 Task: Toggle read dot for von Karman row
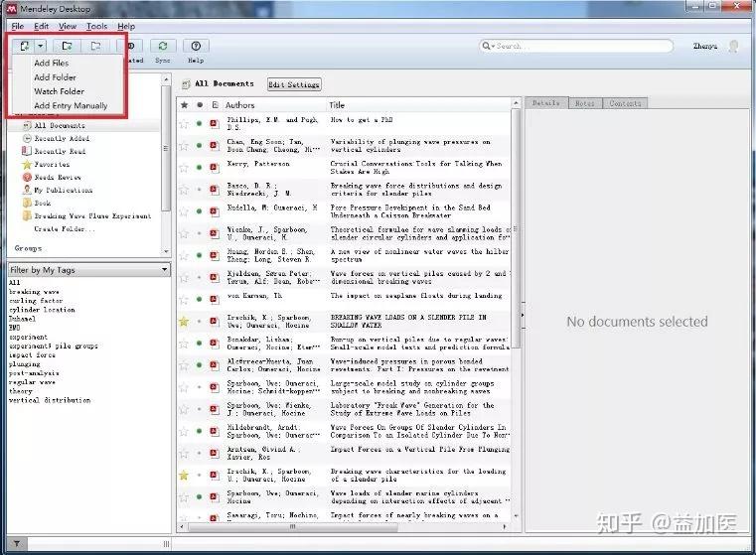point(199,299)
